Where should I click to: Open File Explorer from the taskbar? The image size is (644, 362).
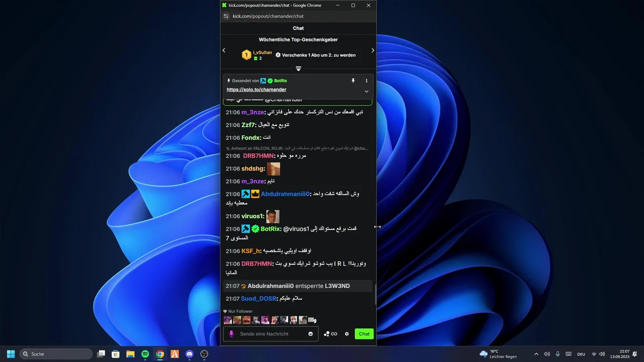pyautogui.click(x=130, y=354)
